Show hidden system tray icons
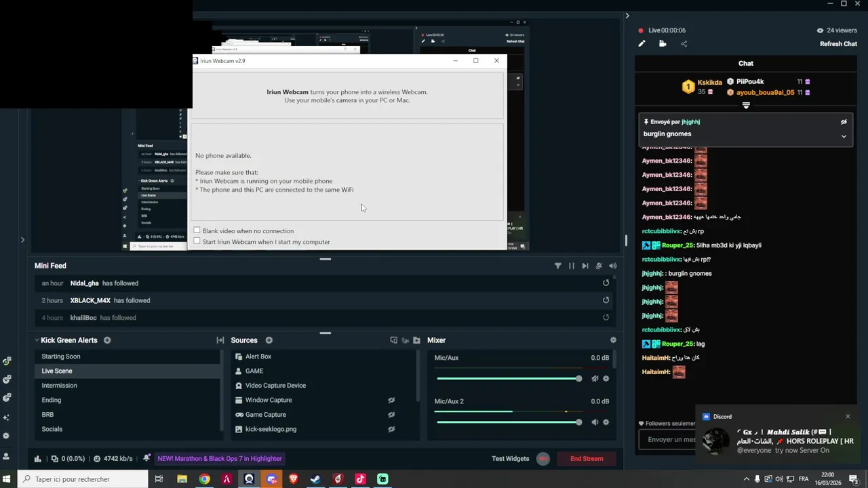Screen dimensions: 868x488 click(747, 479)
